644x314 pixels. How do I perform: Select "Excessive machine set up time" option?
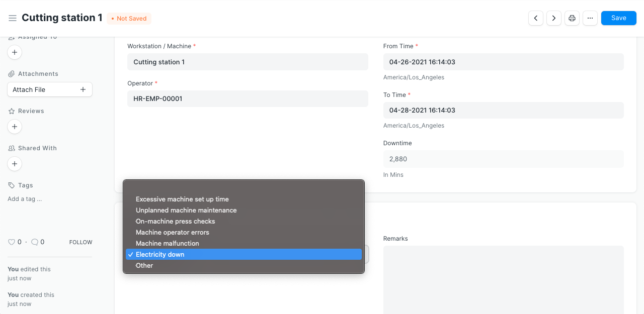tap(182, 199)
